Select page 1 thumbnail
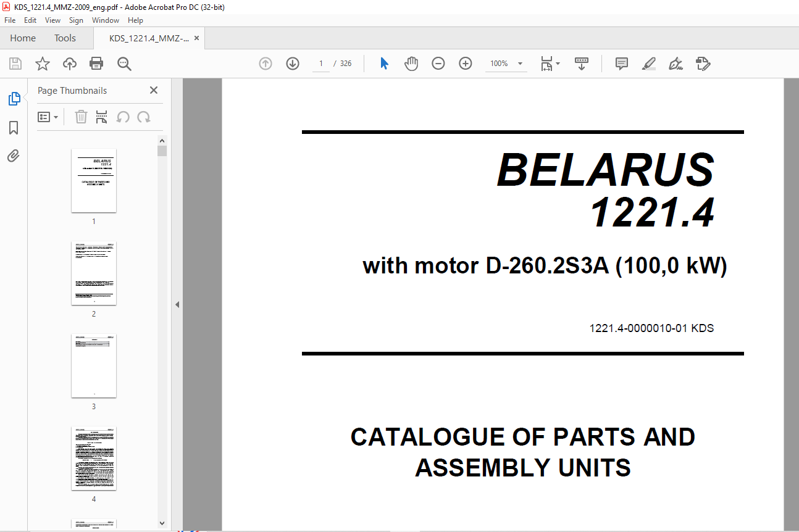The width and height of the screenshot is (799, 532). 94,181
